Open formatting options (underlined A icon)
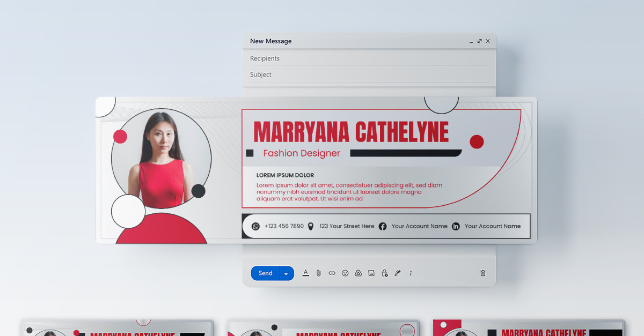Screen dimensions: 644x336 pyautogui.click(x=305, y=273)
